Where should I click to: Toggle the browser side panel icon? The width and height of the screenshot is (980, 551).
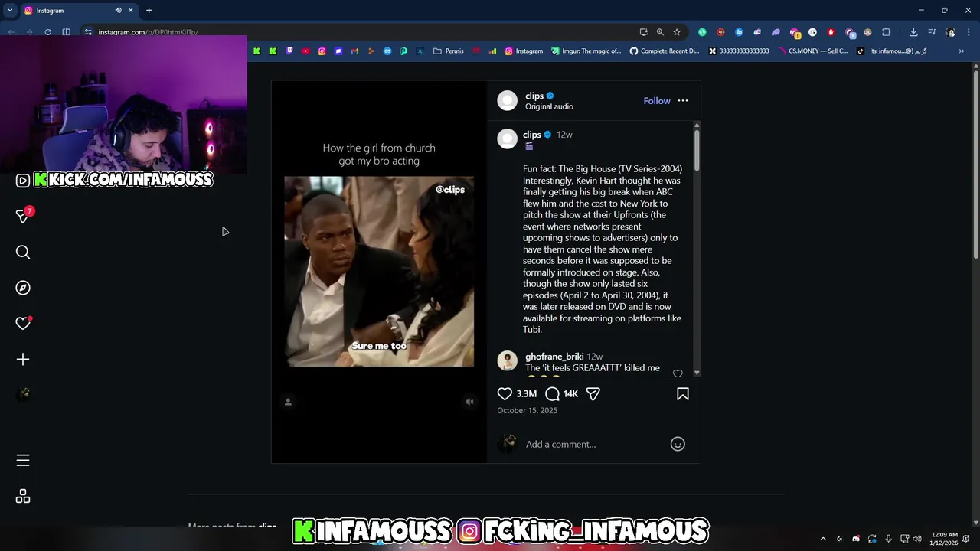(67, 32)
